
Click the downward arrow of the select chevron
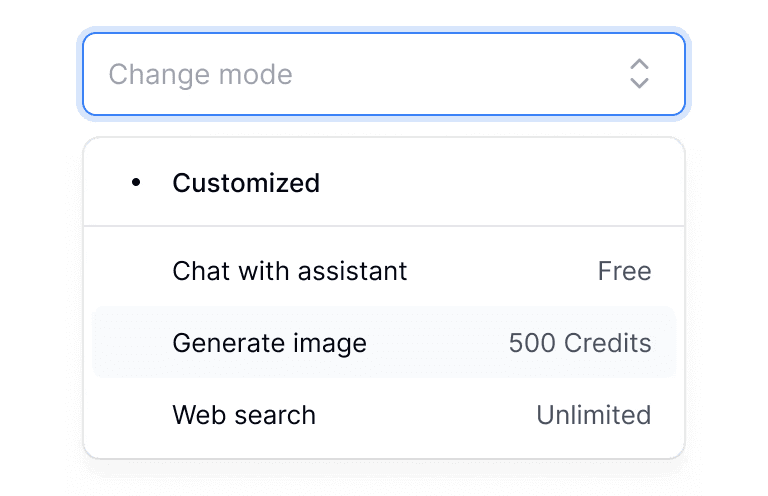pos(639,83)
